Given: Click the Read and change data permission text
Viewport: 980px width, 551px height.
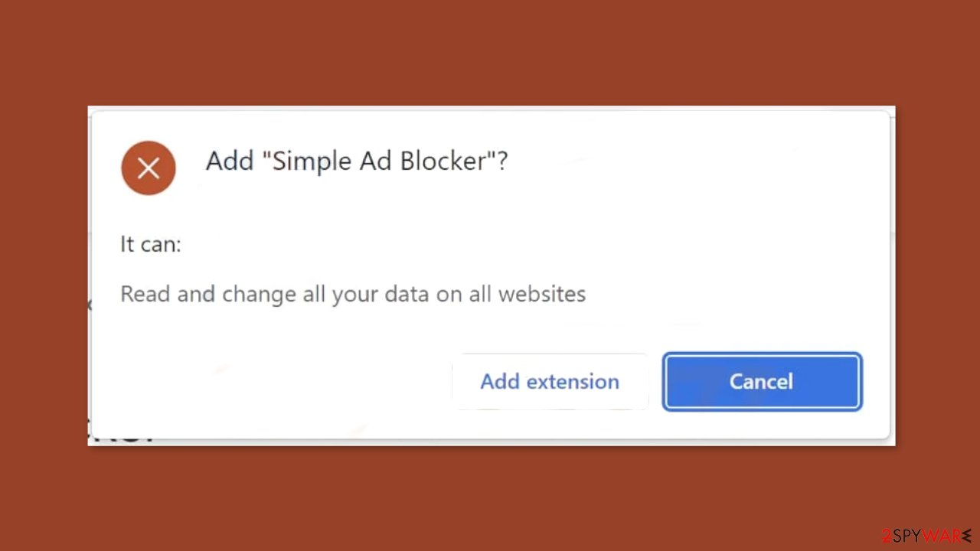Looking at the screenshot, I should (x=353, y=294).
